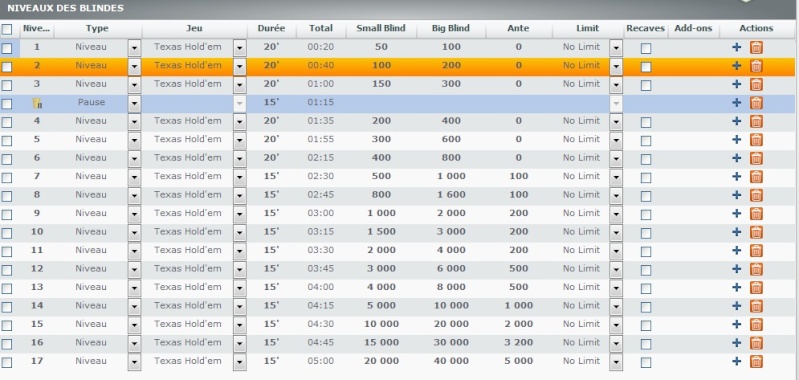Add a level after level 16
This screenshot has width=799, height=380.
736,343
